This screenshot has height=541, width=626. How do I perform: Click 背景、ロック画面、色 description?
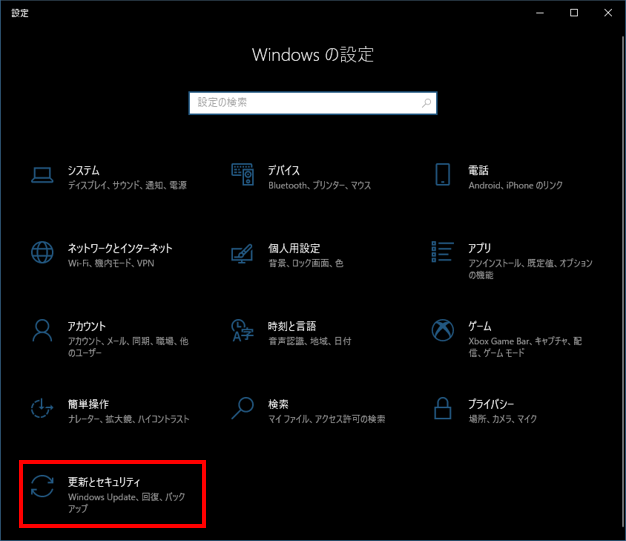pos(306,263)
